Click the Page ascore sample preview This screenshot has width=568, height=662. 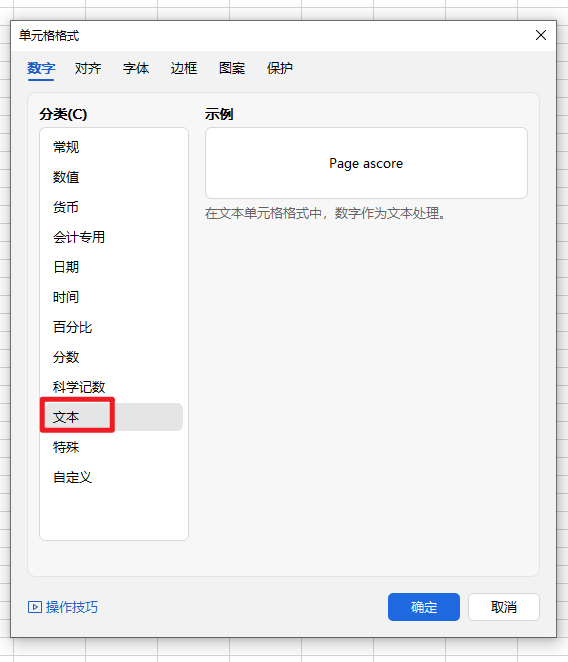coord(366,163)
